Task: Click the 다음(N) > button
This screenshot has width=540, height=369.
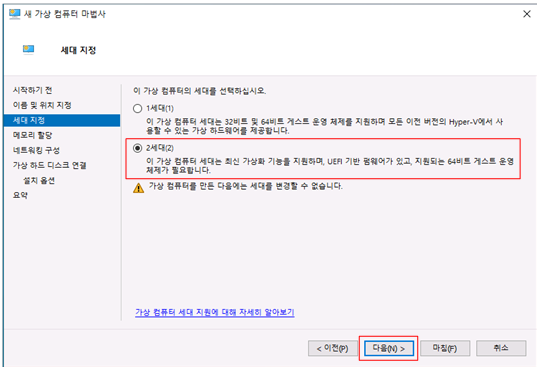Action: (x=389, y=348)
